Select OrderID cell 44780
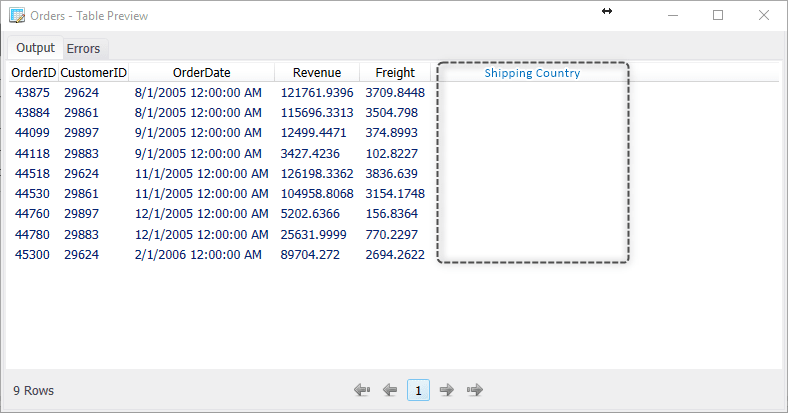788x413 pixels. point(32,235)
